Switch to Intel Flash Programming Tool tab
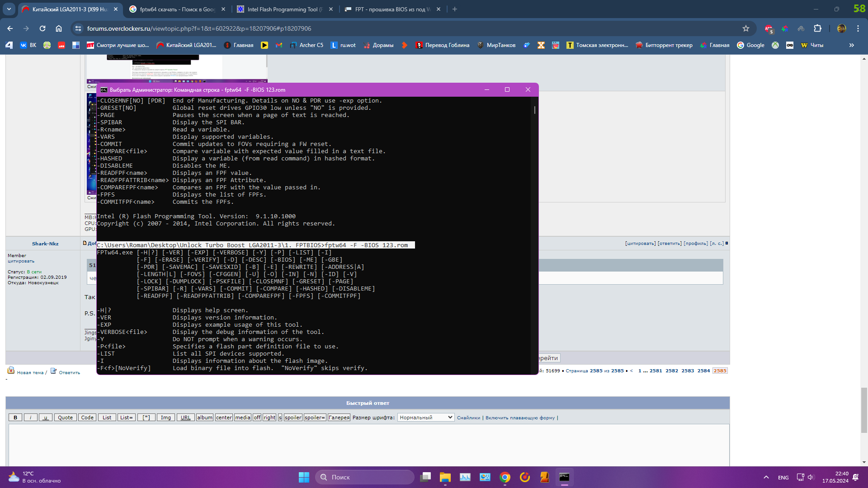The height and width of the screenshot is (488, 868). pyautogui.click(x=284, y=9)
